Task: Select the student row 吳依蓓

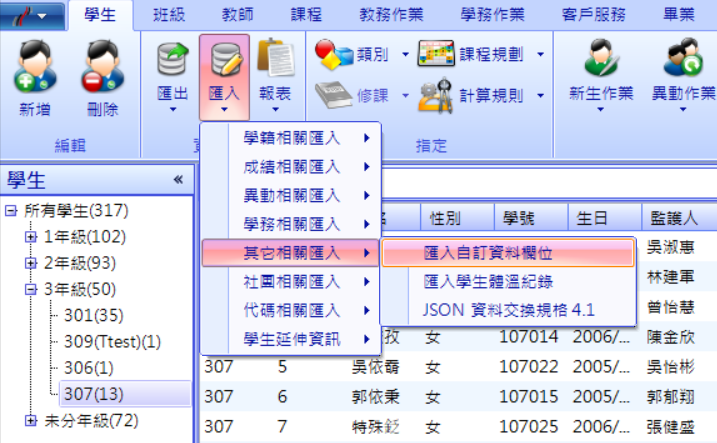Action: (x=459, y=367)
